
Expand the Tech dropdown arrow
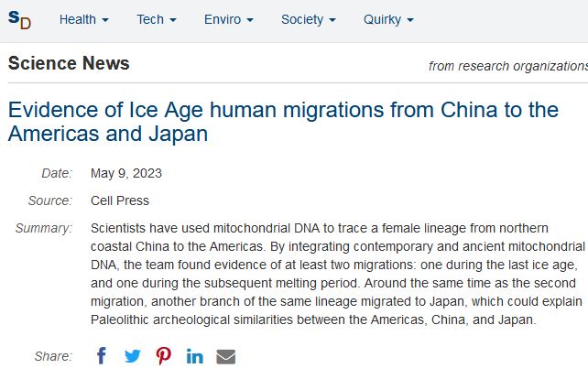click(x=173, y=20)
